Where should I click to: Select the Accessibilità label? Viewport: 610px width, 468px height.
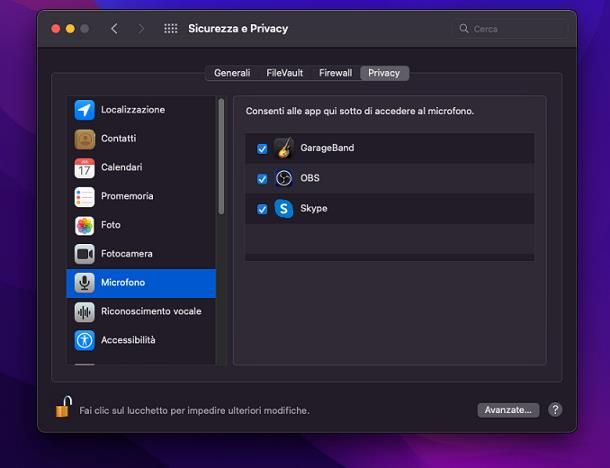point(128,340)
